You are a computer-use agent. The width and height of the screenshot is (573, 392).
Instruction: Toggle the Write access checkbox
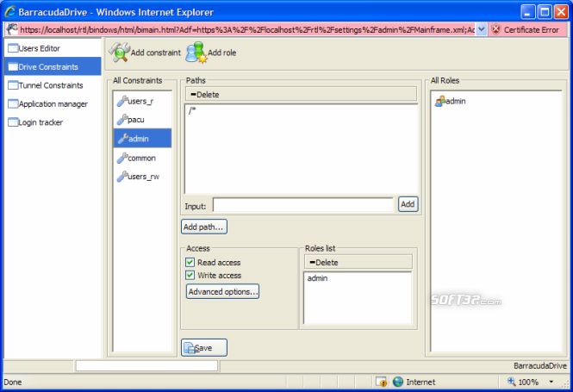(190, 275)
